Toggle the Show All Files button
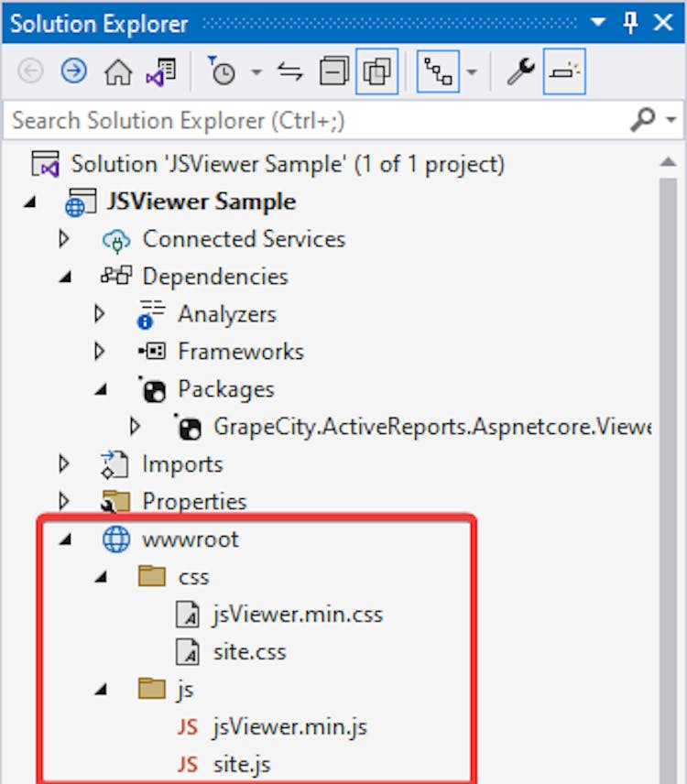Image resolution: width=687 pixels, height=784 pixels. coord(377,71)
